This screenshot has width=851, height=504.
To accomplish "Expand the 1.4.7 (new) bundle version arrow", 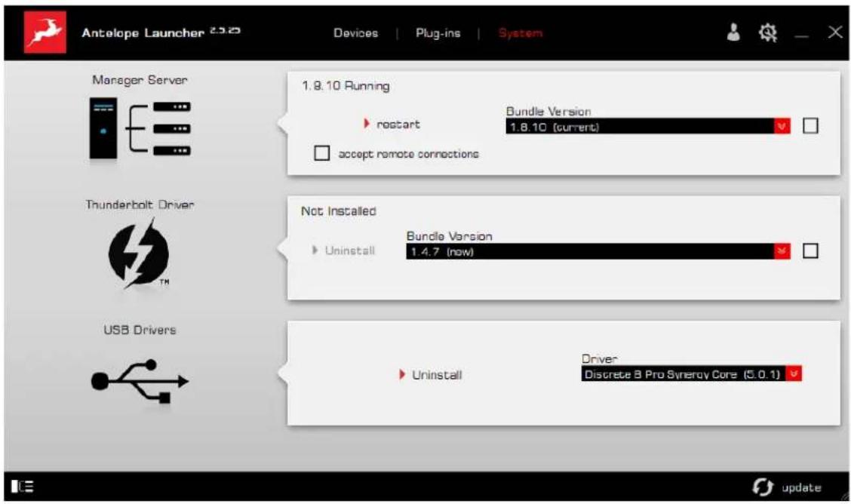I will click(x=782, y=251).
